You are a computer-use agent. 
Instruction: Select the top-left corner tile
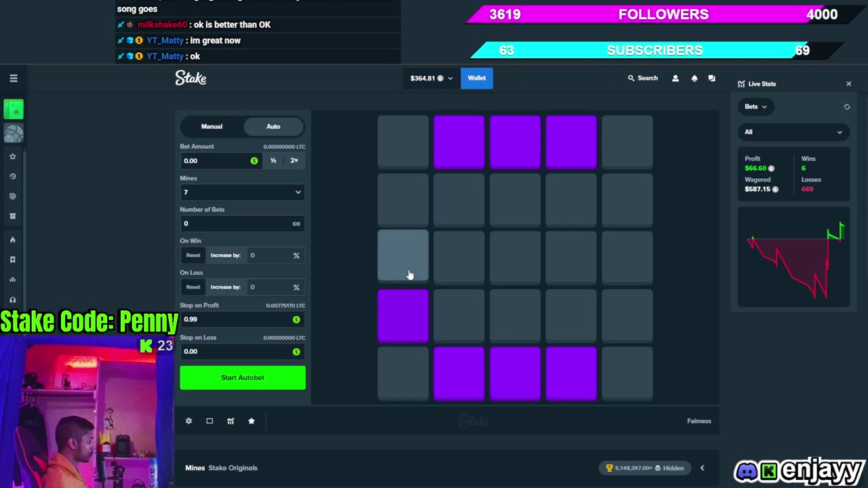click(x=403, y=142)
